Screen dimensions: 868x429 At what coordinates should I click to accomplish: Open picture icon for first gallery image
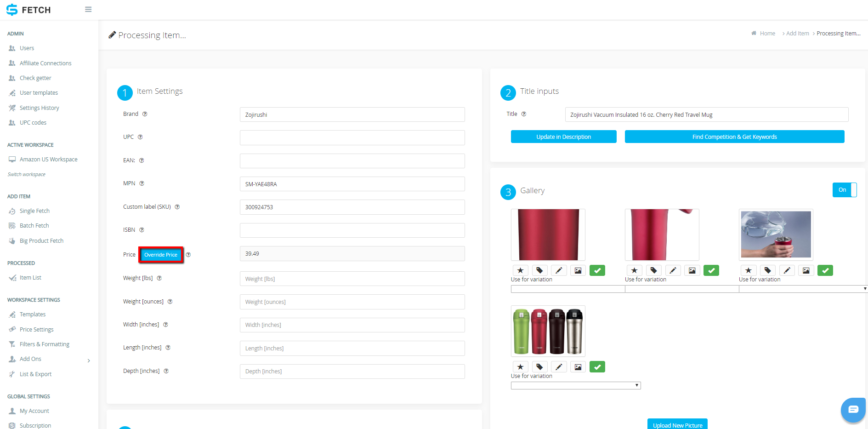tap(578, 270)
